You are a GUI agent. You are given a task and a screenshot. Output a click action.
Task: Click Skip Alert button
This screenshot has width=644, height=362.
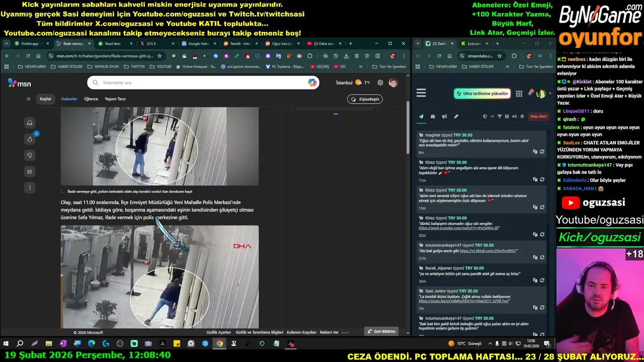pos(538,117)
